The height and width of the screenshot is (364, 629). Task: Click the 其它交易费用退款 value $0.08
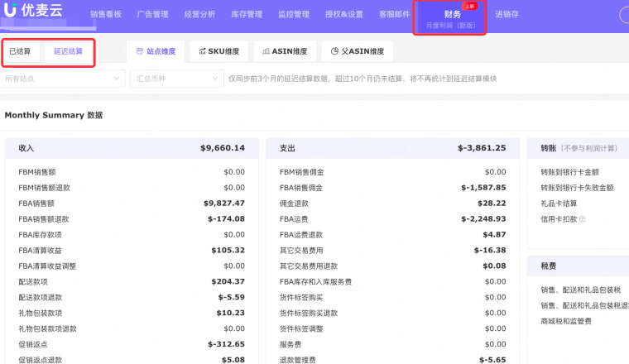coord(494,266)
